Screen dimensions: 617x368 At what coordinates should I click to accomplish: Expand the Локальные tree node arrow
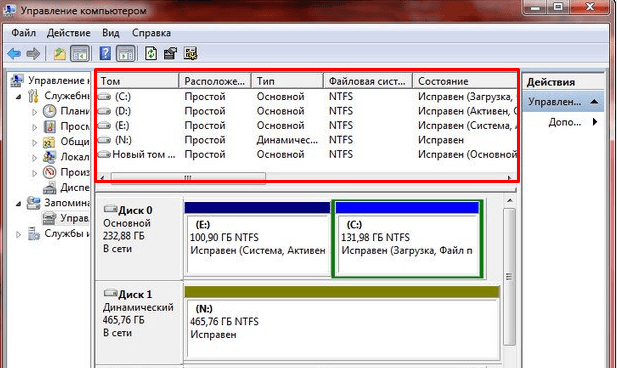click(x=35, y=157)
